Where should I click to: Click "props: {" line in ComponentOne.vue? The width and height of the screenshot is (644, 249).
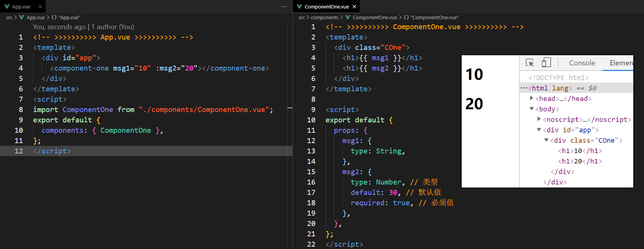tap(350, 130)
